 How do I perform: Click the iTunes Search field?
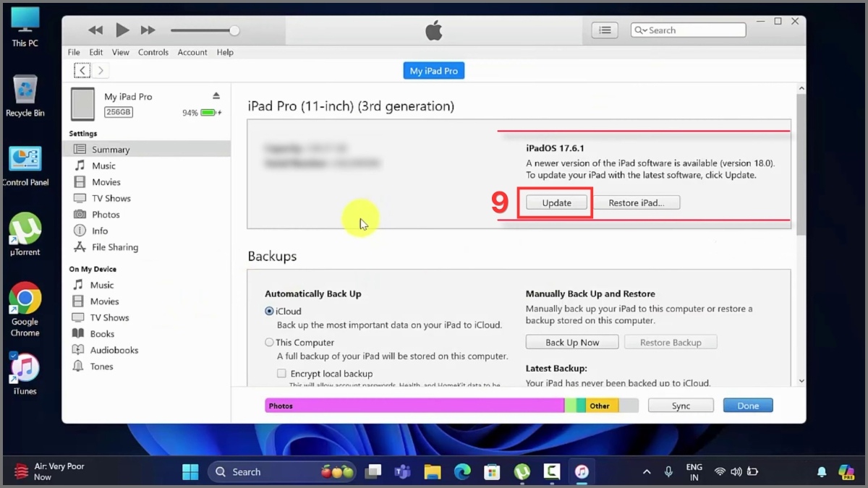[x=688, y=30]
